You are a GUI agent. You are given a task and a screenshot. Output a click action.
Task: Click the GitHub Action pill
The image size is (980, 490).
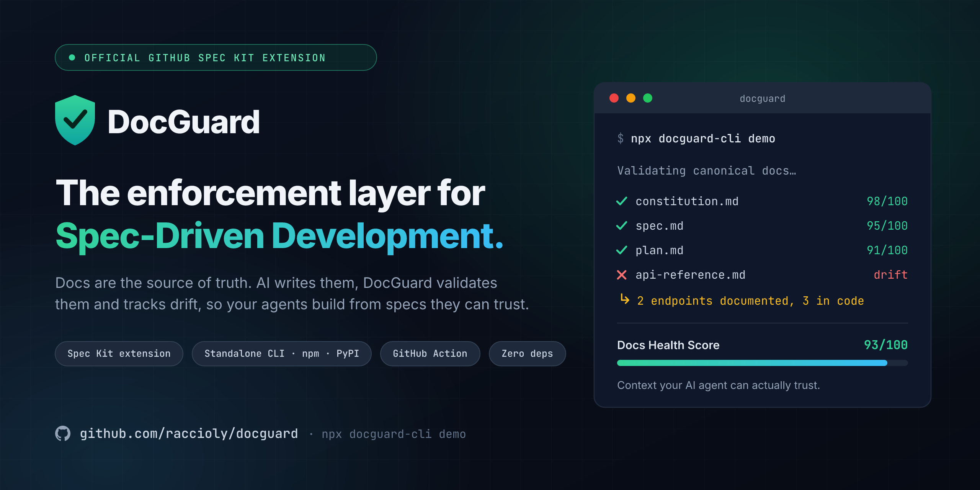[430, 354]
